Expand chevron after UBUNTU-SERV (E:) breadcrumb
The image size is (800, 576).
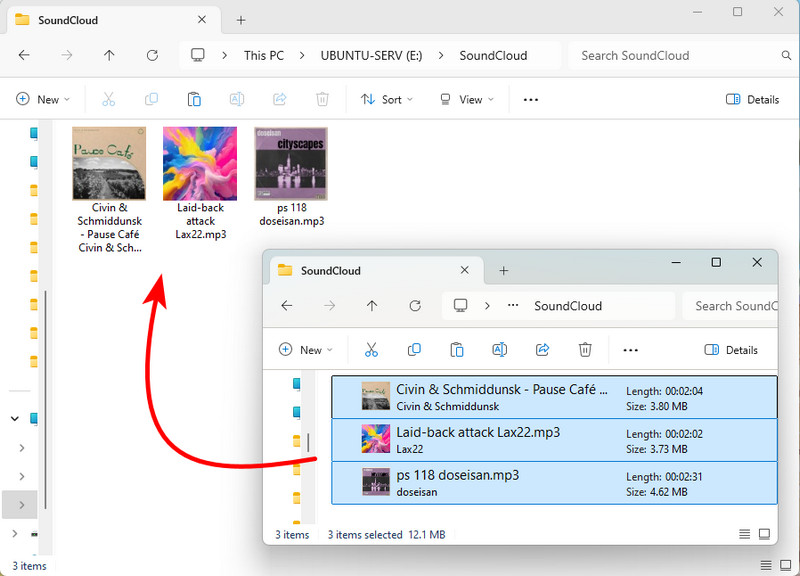click(x=441, y=56)
